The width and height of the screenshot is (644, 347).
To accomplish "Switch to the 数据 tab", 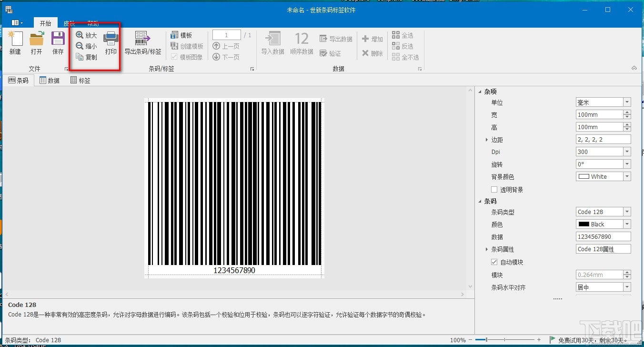I will point(49,80).
